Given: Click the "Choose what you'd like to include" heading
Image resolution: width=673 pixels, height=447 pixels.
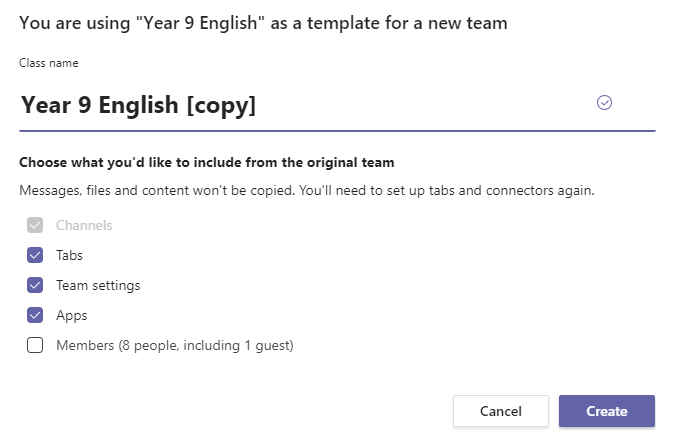Looking at the screenshot, I should 206,162.
